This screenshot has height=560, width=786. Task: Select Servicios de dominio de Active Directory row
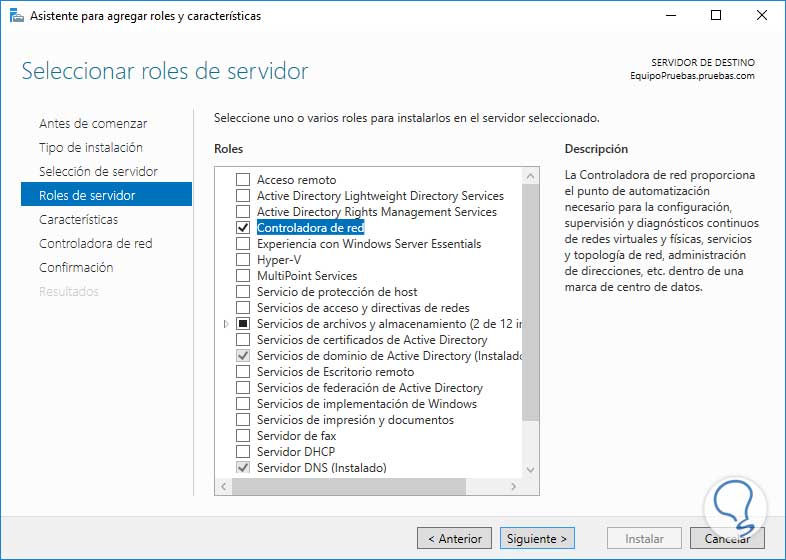(x=389, y=355)
